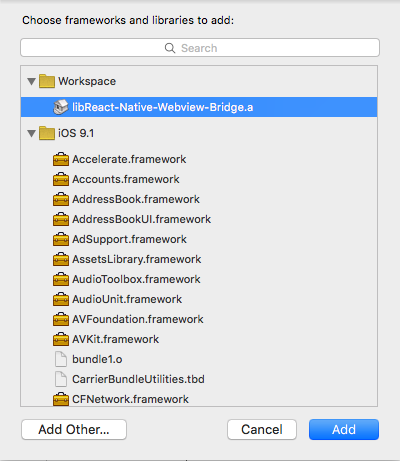
Task: Pick AVFoundation.framework in the list
Action: coord(199,319)
